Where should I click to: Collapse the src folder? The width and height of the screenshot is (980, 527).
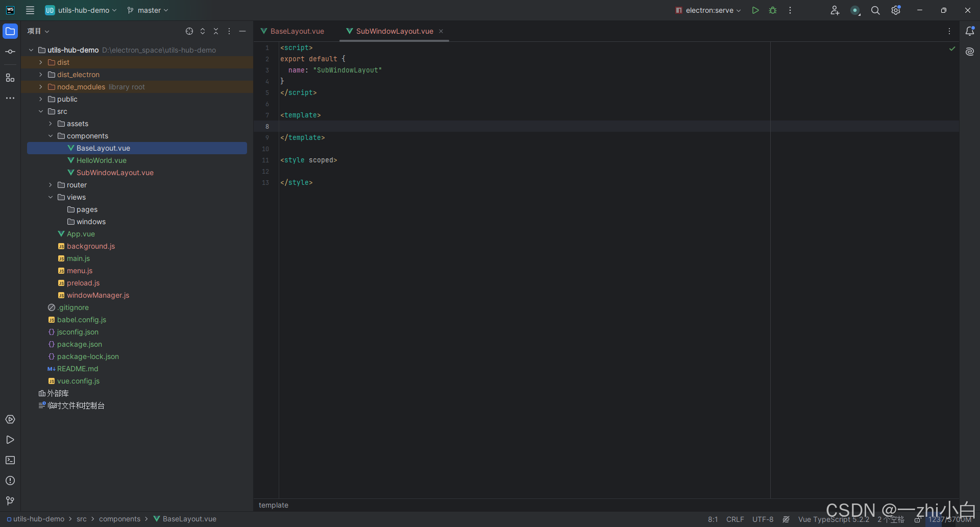point(41,111)
